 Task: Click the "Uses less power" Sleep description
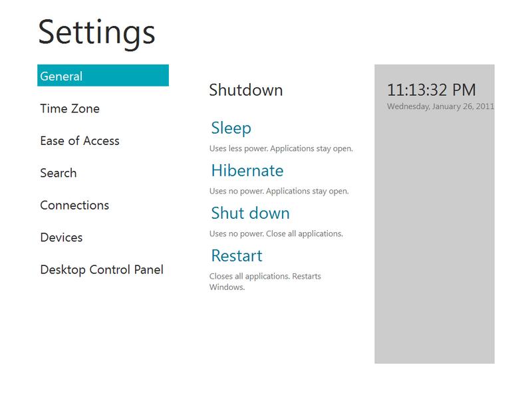281,149
